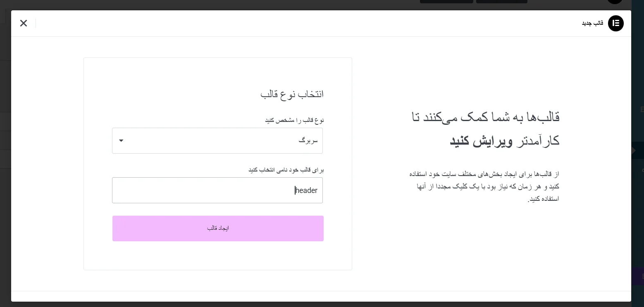
Task: Open the template type dropdown showing سربرگ
Action: 217,140
